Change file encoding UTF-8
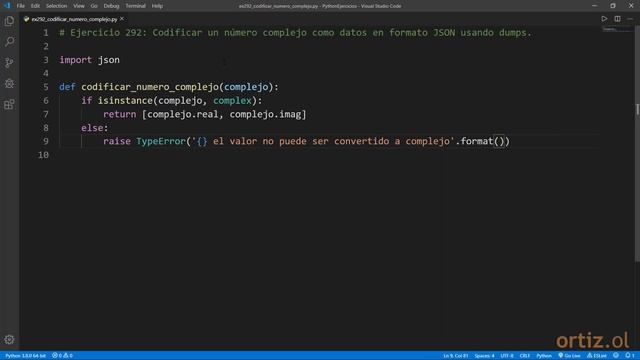Screen dimensions: 640x360 [507, 356]
